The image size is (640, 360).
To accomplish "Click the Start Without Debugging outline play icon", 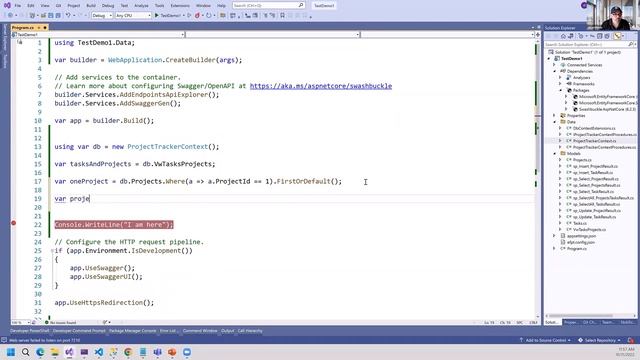I will (189, 15).
